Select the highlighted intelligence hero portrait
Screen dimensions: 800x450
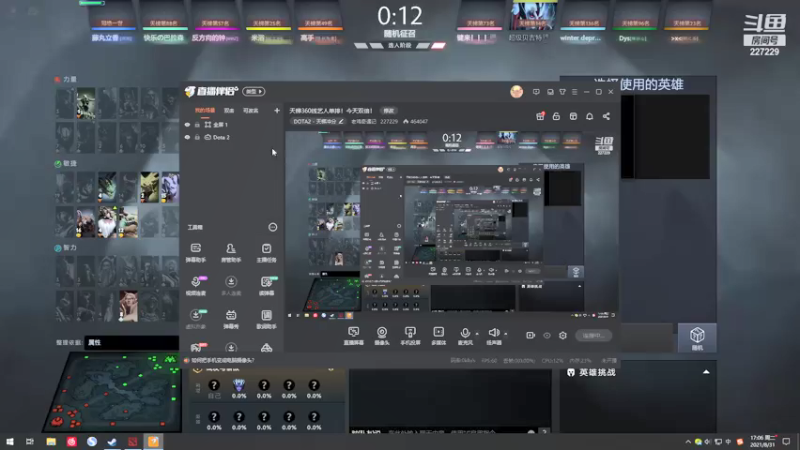[129, 306]
